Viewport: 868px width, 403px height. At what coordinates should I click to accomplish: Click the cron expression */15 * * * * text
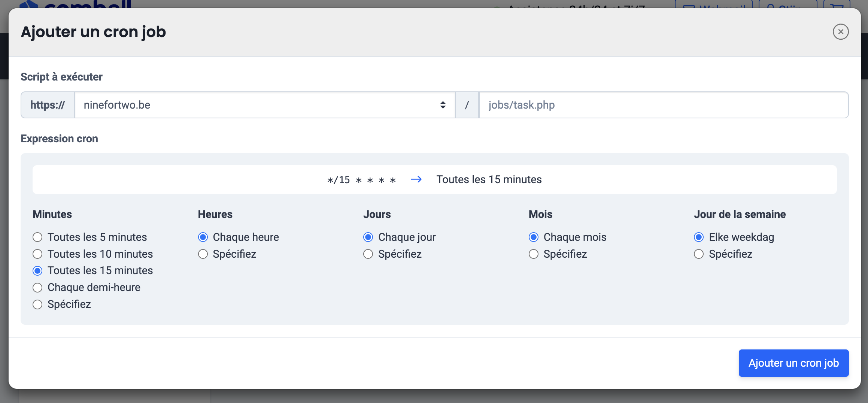click(x=361, y=180)
